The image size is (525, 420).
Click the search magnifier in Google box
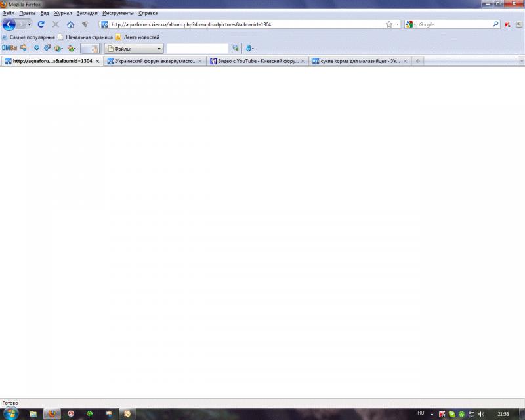[496, 24]
